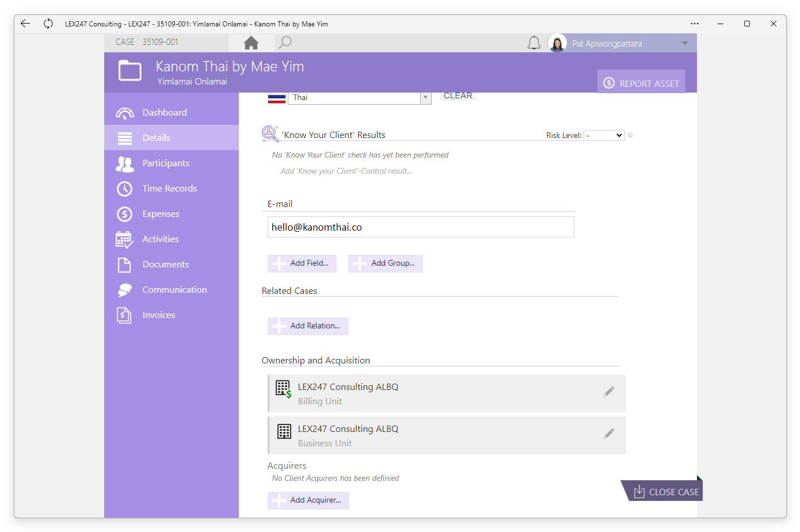Click the Add Field button
Screen dimensions: 800x532
302,263
